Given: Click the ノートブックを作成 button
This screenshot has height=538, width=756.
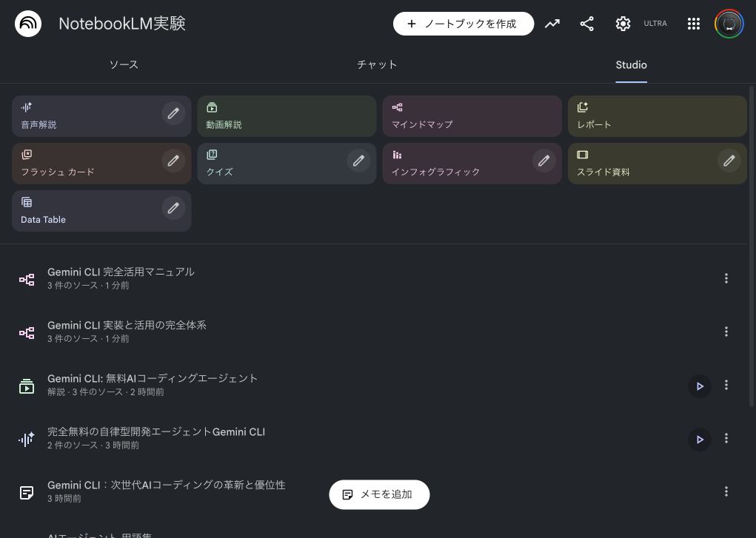Looking at the screenshot, I should tap(464, 23).
